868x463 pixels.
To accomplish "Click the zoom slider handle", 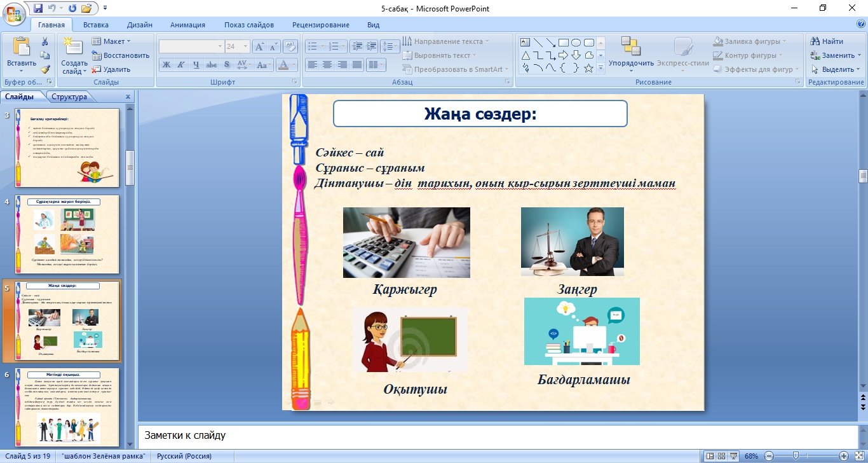I will click(x=796, y=456).
